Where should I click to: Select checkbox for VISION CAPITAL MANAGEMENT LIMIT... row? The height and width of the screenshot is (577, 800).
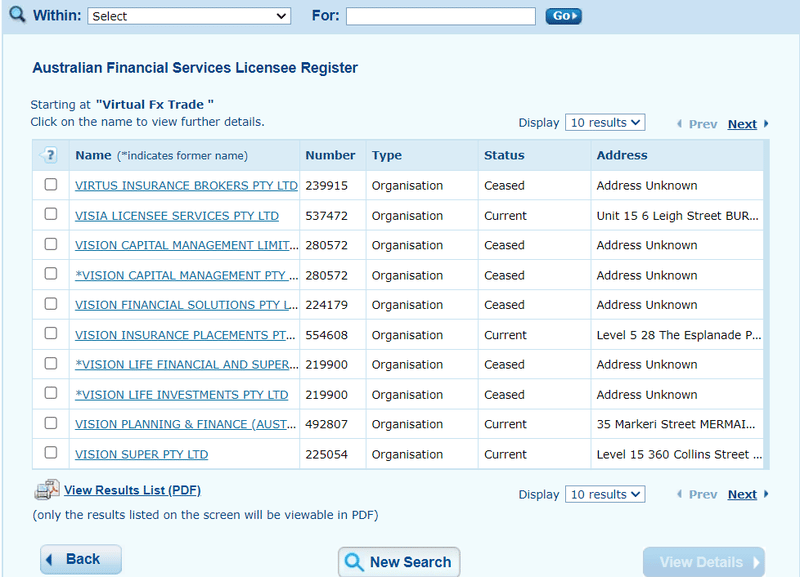click(51, 244)
